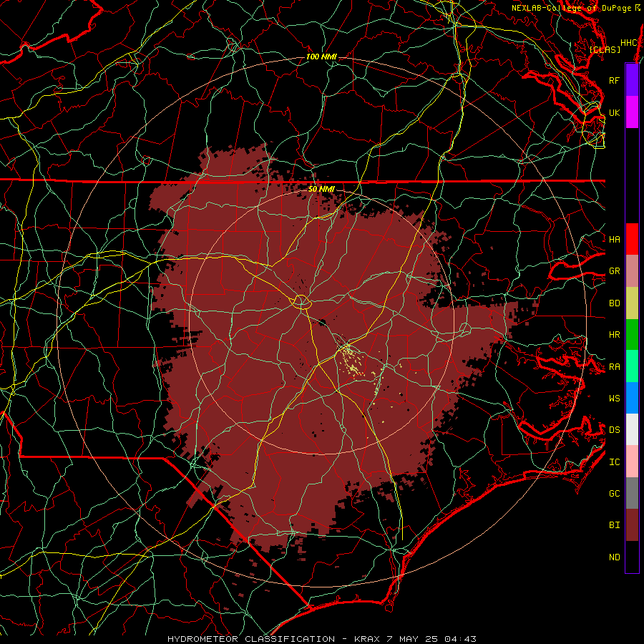The image size is (644, 644).
Task: Click the DS white legend swatch
Action: 632,429
